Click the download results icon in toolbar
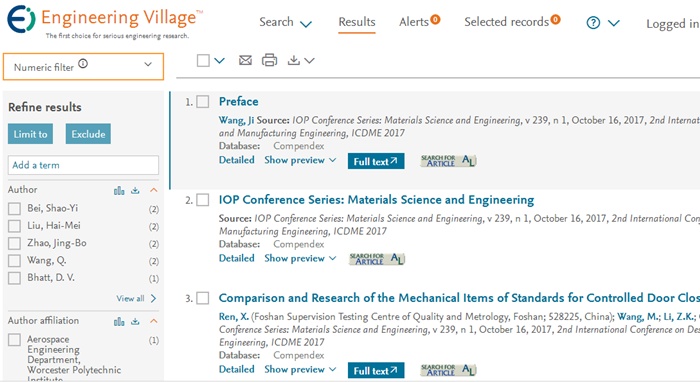The image size is (700, 382). coord(294,60)
